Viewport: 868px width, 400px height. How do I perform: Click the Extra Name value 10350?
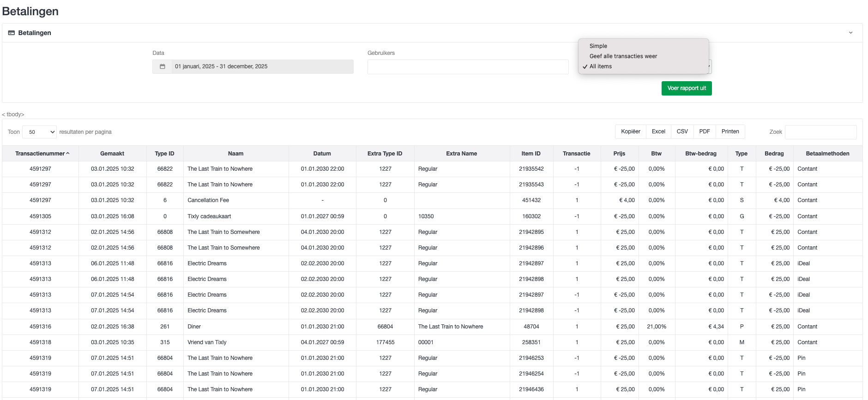click(426, 216)
